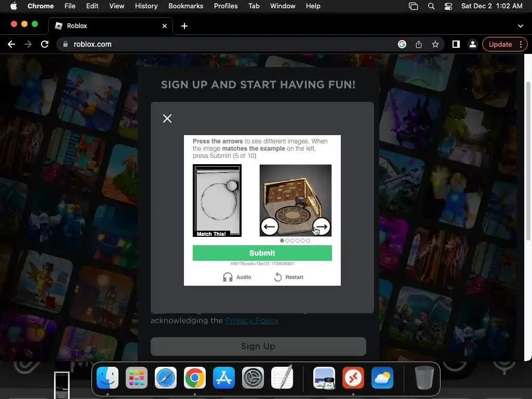This screenshot has width=532, height=399.
Task: Select the last progress dot under the image
Action: [x=308, y=241]
